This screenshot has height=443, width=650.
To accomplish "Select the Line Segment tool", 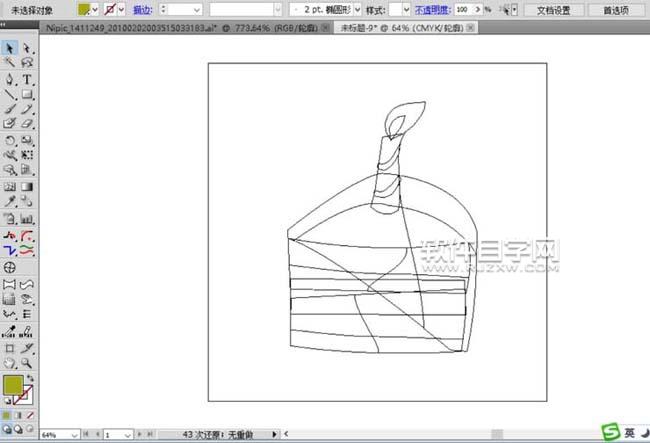I will 9,94.
